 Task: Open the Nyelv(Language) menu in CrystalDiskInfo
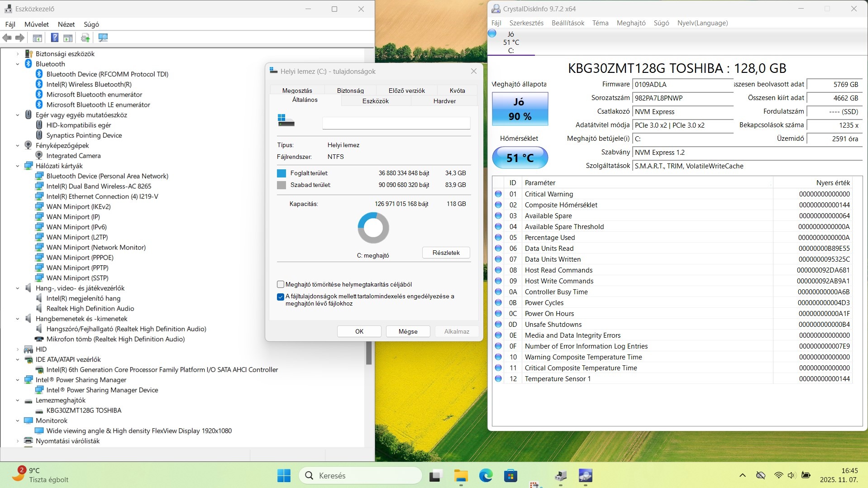point(702,23)
